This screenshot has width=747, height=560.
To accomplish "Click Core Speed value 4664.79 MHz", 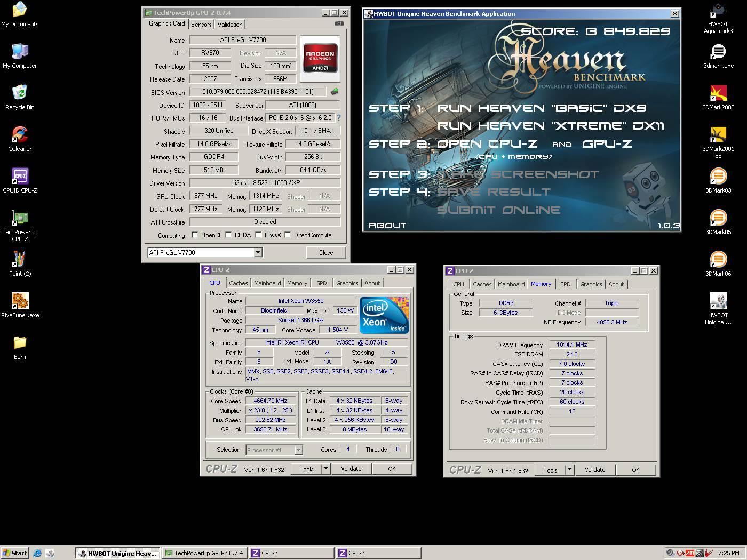I will point(271,401).
